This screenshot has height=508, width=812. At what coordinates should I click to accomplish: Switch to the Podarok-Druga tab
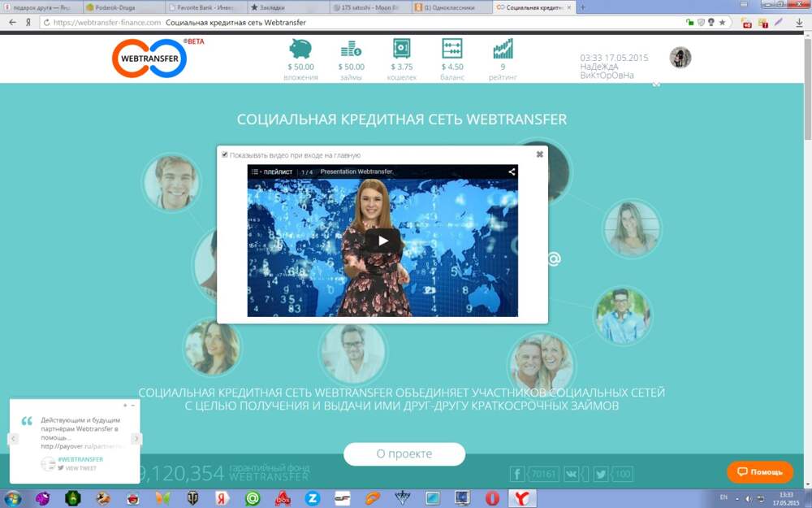[124, 7]
